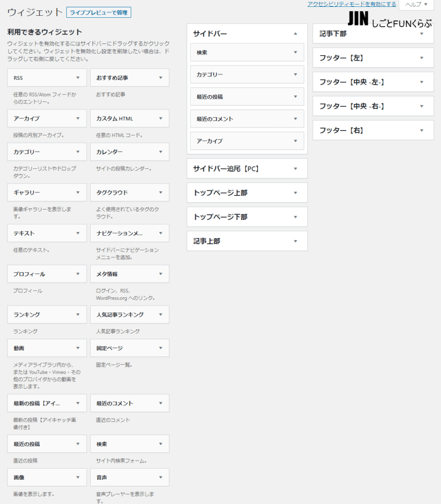Click the トップページ上部 heading text
Screen dimensions: 441x504
[220, 193]
